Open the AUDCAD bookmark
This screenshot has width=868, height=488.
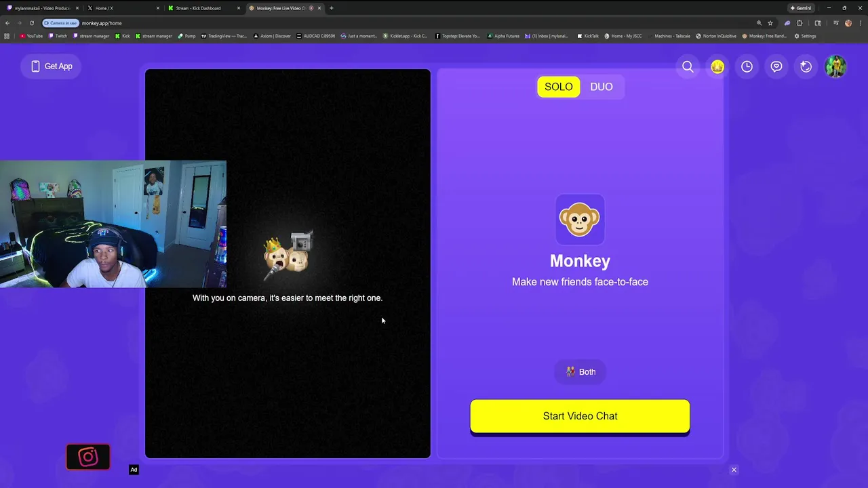pyautogui.click(x=316, y=36)
